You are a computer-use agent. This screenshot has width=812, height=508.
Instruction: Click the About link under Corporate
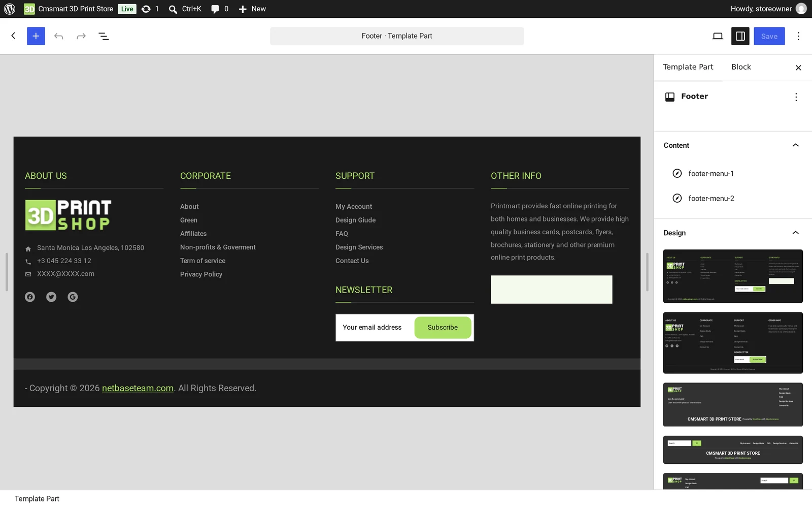tap(189, 207)
